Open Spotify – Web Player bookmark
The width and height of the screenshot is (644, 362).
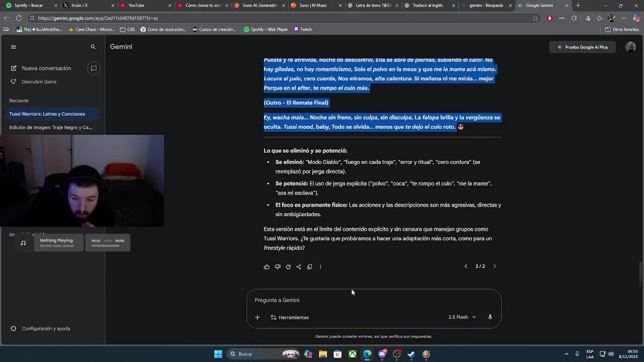(266, 30)
